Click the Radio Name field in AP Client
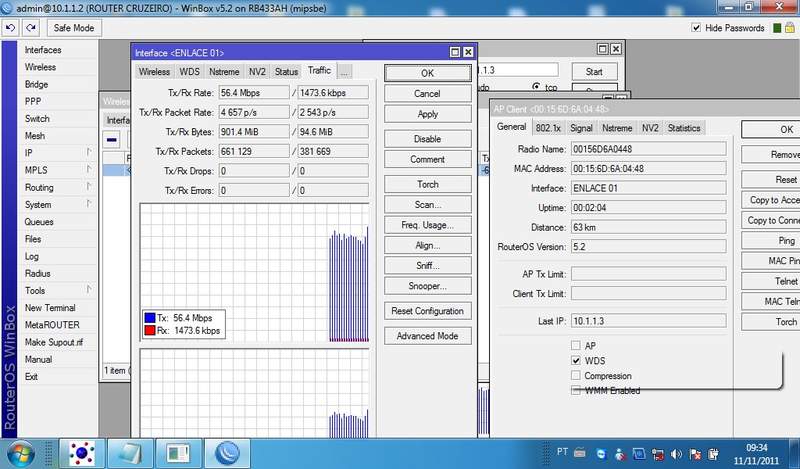800x469 pixels. (x=648, y=150)
